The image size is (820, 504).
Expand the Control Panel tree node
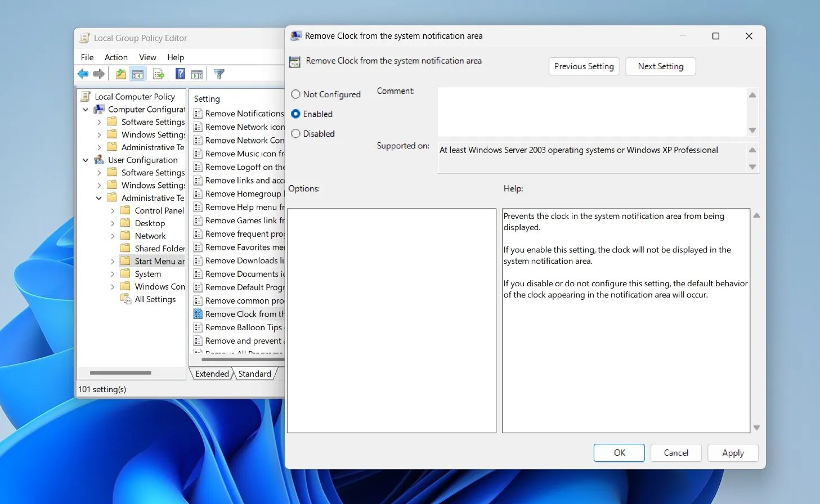(113, 210)
